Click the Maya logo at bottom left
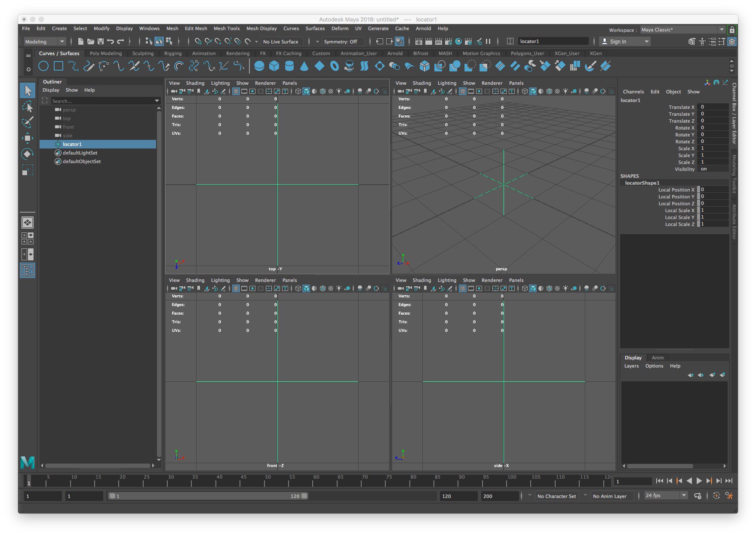This screenshot has width=756, height=535. pos(28,462)
